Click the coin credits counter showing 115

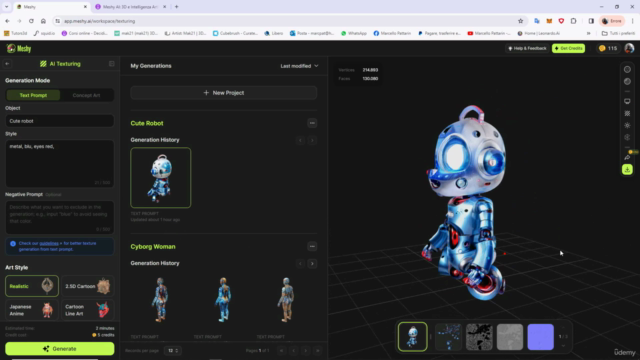point(608,48)
